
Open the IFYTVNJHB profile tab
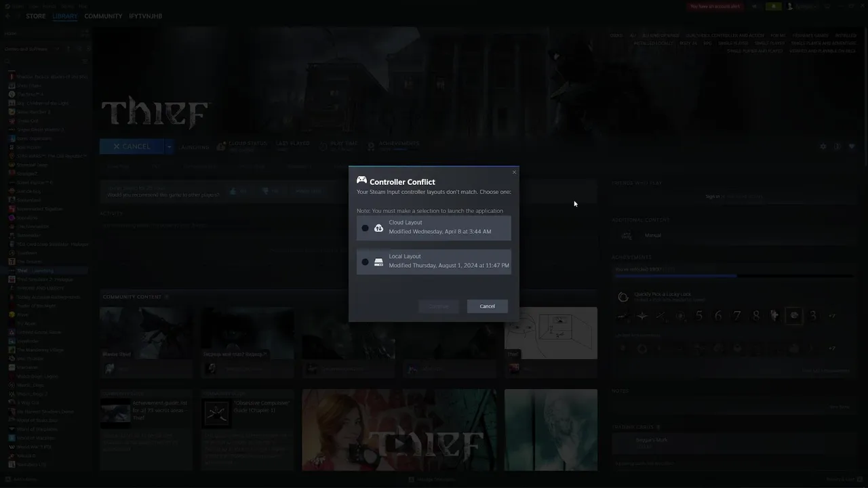coord(146,16)
